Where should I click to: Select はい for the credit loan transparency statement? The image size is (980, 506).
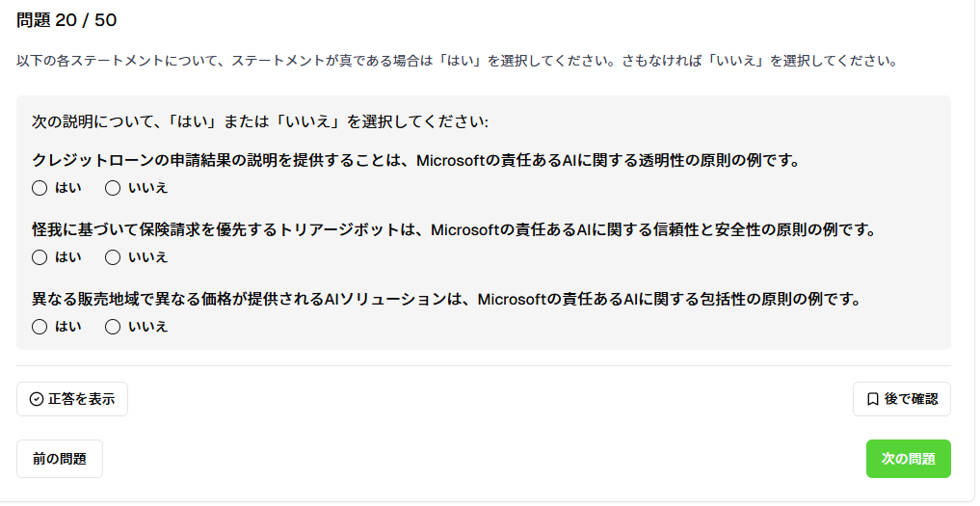click(x=40, y=188)
